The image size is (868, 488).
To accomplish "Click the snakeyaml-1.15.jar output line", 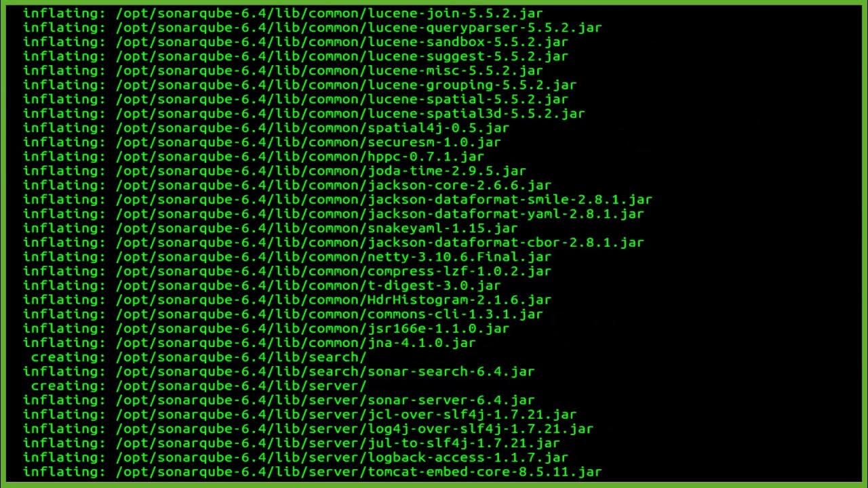I will (271, 228).
